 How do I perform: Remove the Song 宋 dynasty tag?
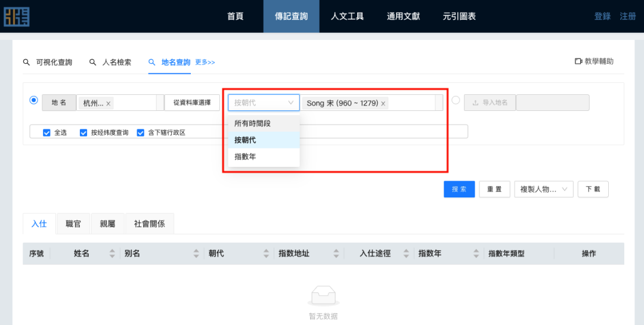click(x=383, y=104)
